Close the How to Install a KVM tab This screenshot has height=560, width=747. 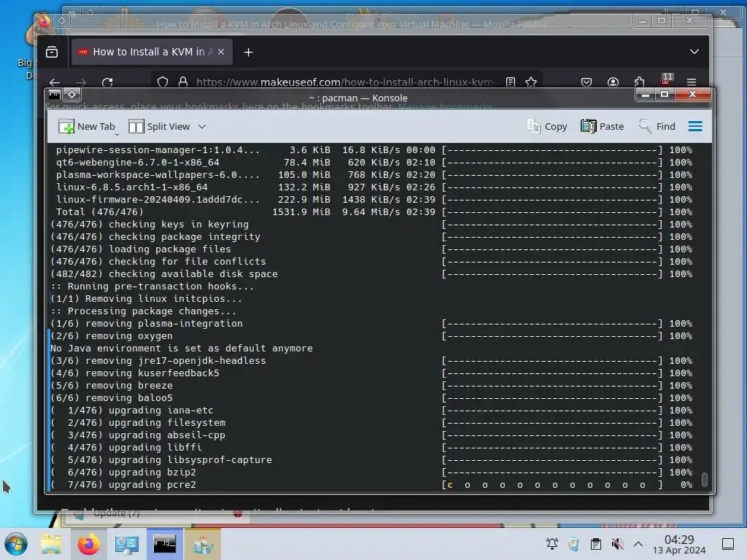tap(221, 52)
